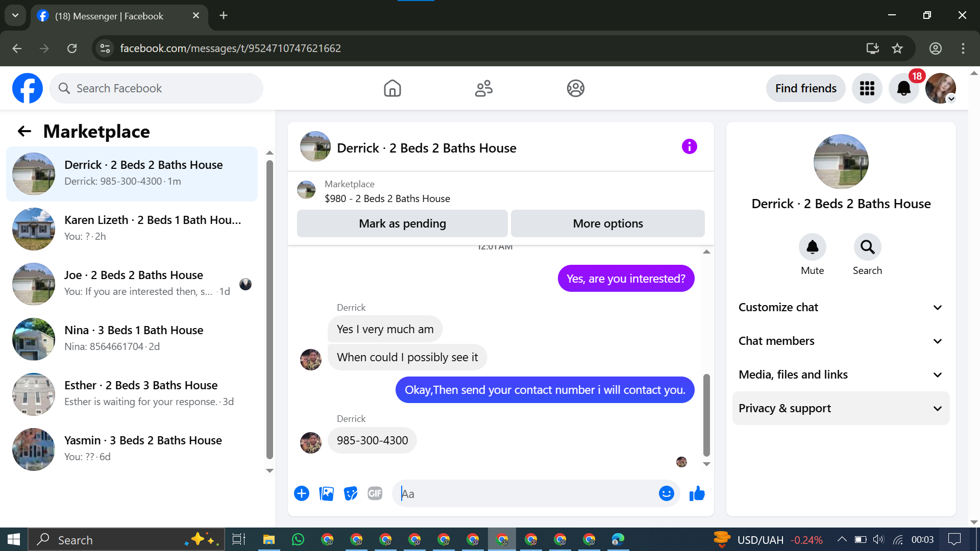
Task: Open Chrome profile icon
Action: [x=935, y=48]
